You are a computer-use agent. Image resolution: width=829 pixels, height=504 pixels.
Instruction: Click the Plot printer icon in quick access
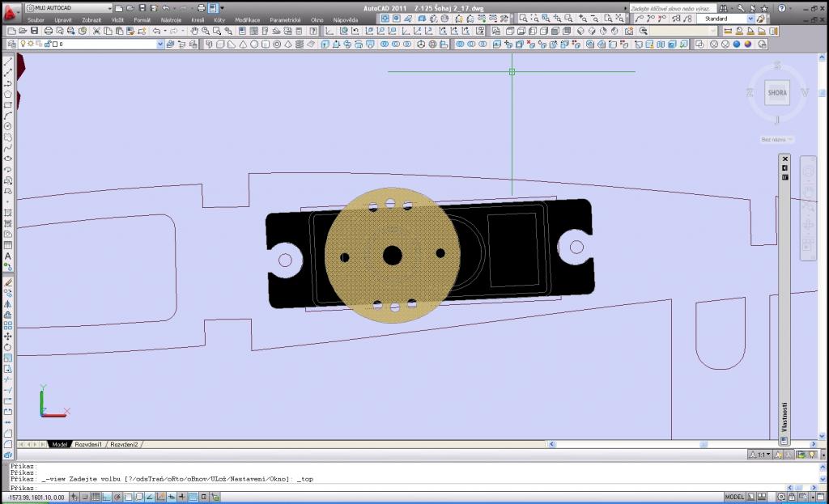pos(201,7)
